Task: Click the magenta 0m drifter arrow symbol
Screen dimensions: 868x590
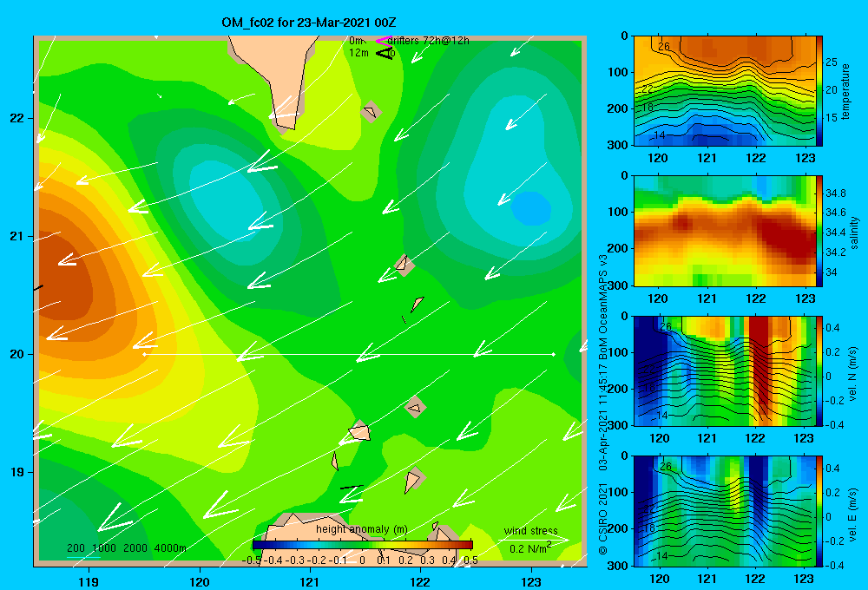Action: [x=383, y=41]
